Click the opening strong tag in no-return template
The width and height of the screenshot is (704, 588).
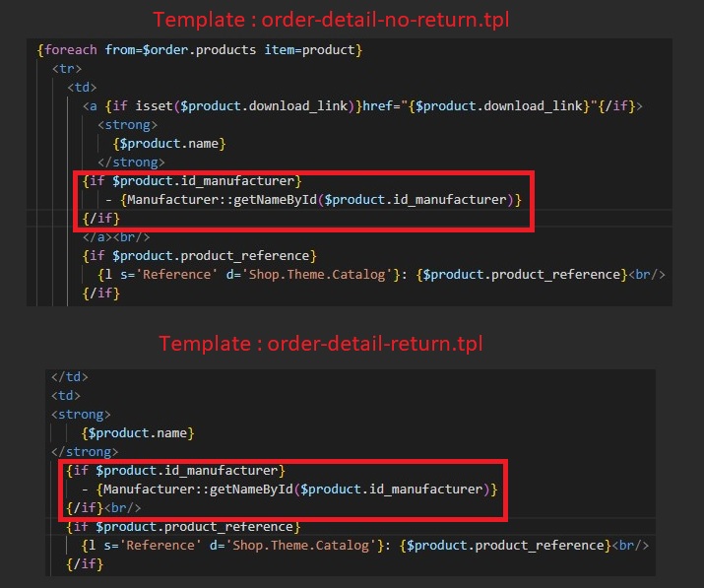pyautogui.click(x=127, y=125)
